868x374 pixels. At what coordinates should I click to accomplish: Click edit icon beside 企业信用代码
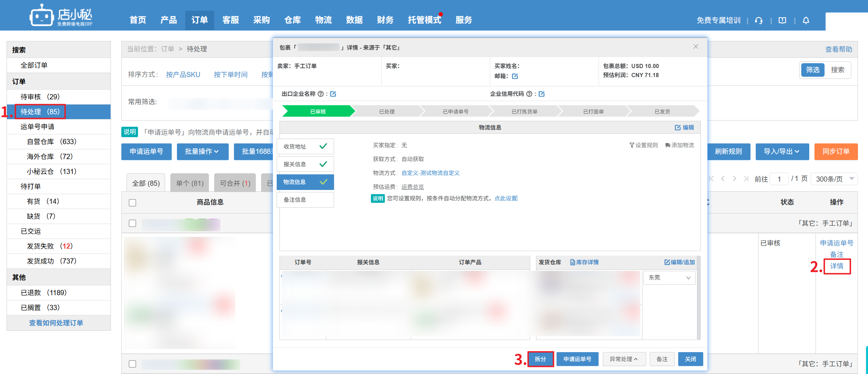[542, 94]
